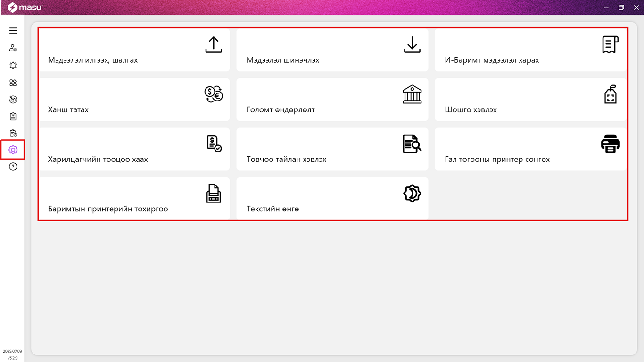Open the apps grid sidebar icon

pos(13,83)
